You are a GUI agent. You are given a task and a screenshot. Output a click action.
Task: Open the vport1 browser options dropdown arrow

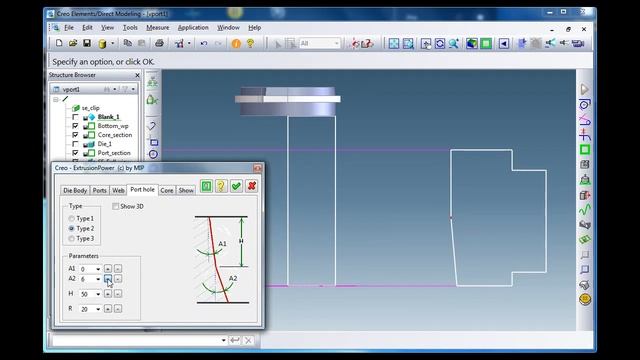[133, 89]
